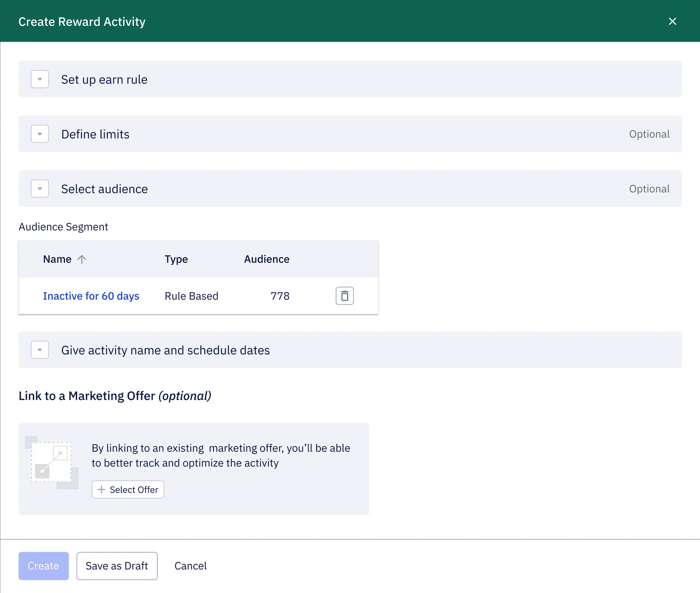Click the Create button
Viewport: 700px width, 593px height.
pyautogui.click(x=44, y=566)
